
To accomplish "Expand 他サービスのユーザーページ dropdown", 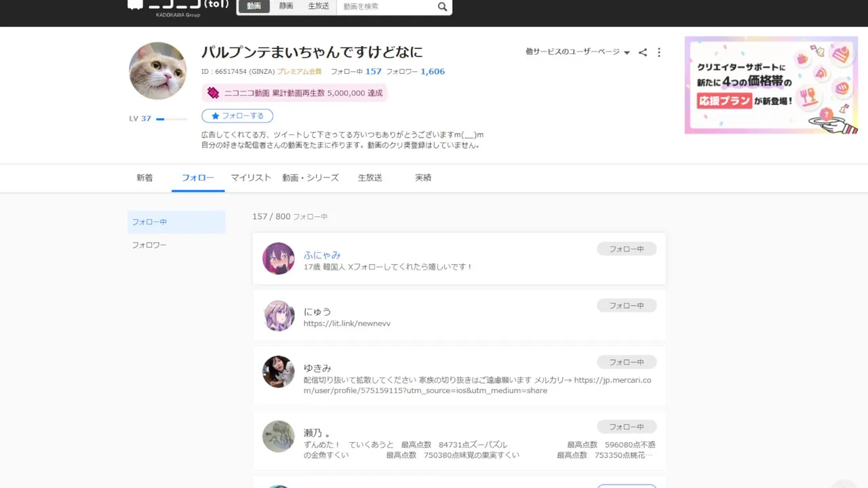I will (577, 52).
